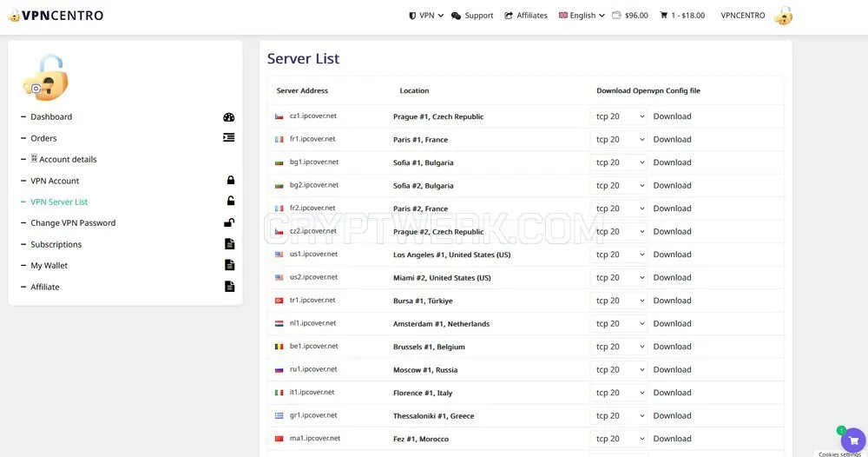The image size is (868, 457).
Task: Click the Russian flag next to ru1.ipcover.net
Action: (279, 369)
